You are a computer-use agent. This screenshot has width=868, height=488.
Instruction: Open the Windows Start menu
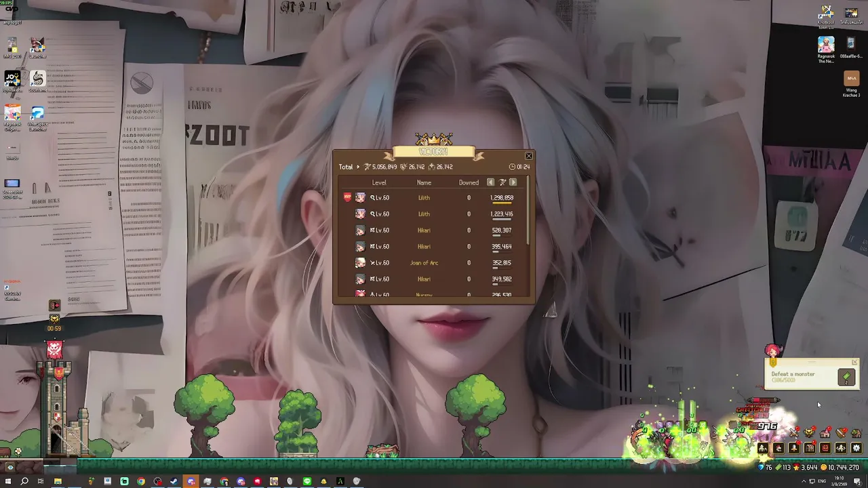(9, 481)
